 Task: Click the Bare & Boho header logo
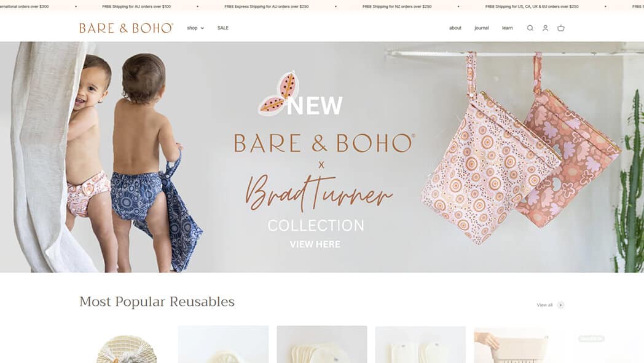(127, 28)
